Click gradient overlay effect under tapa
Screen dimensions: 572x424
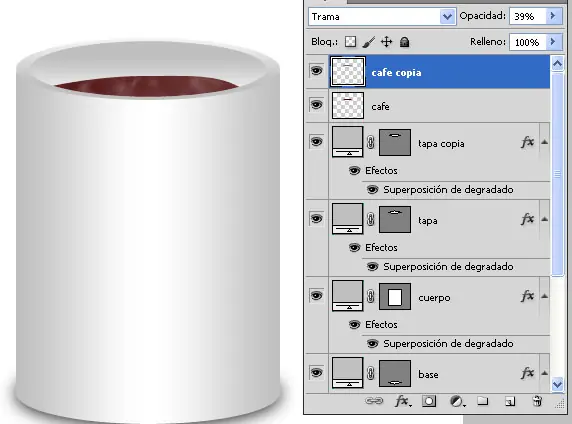[x=448, y=267]
